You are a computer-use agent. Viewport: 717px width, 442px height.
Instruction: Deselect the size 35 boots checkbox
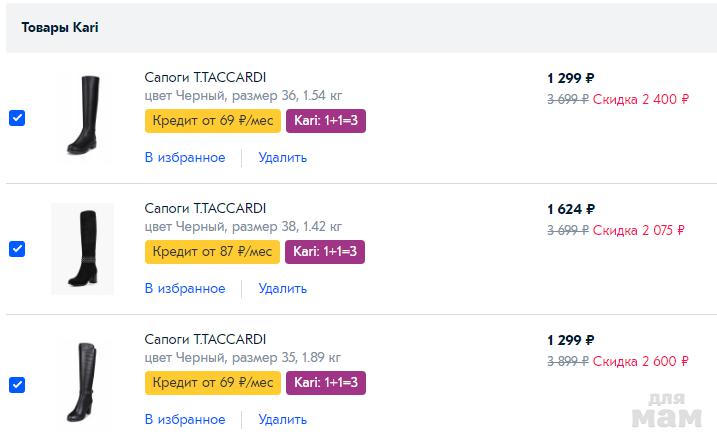coord(17,384)
